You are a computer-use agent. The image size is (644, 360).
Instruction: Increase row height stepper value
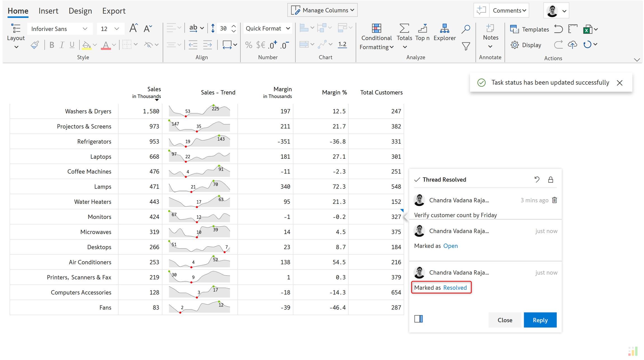[x=234, y=26]
